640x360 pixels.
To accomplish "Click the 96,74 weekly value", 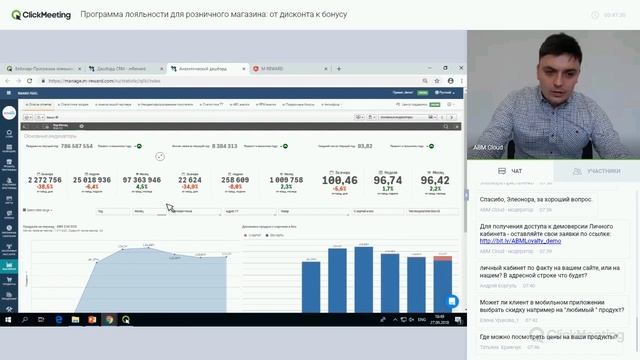I will point(388,180).
